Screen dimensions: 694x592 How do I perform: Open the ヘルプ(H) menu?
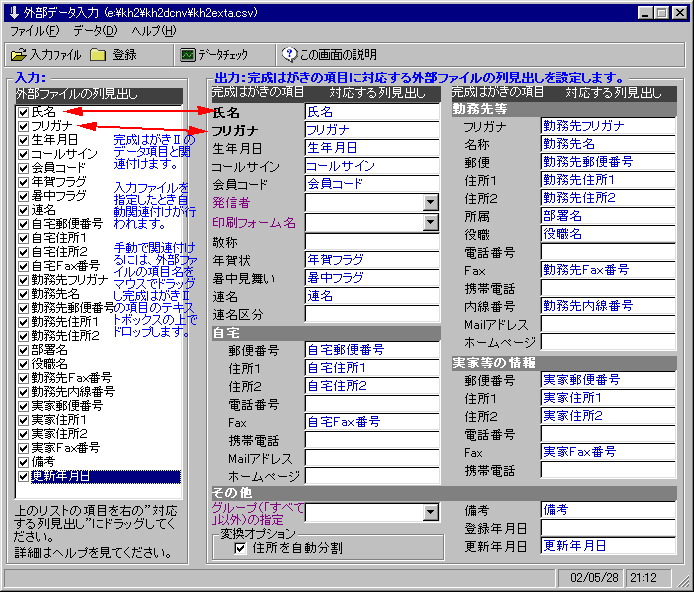point(153,32)
